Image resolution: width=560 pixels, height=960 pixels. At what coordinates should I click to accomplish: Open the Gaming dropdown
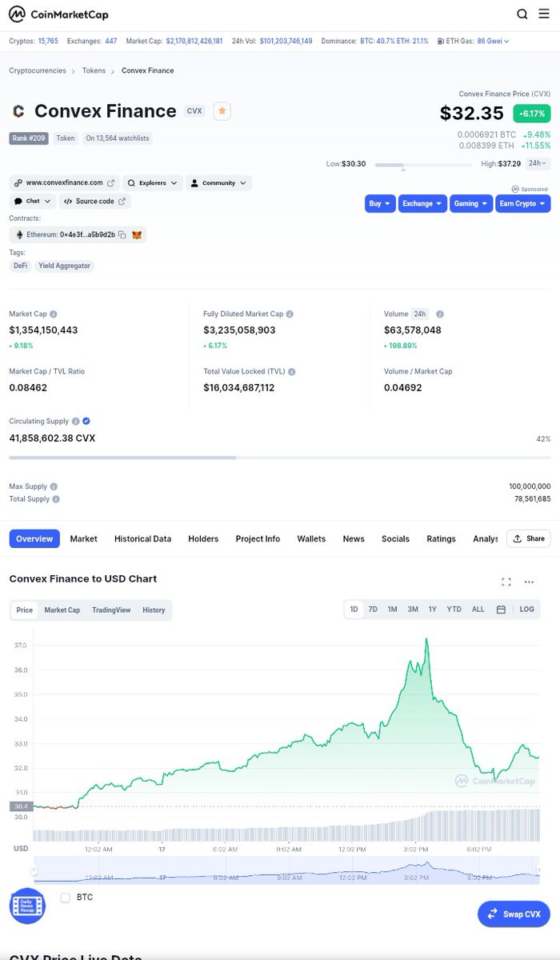pyautogui.click(x=470, y=204)
